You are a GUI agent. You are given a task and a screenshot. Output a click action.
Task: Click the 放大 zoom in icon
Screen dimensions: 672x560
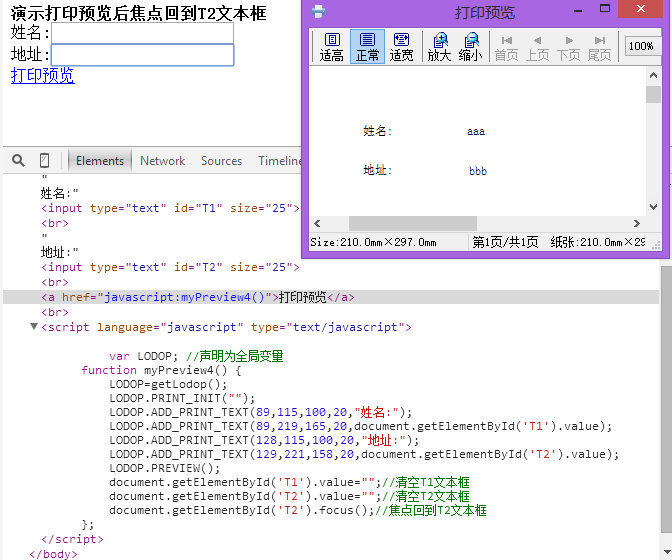point(440,47)
